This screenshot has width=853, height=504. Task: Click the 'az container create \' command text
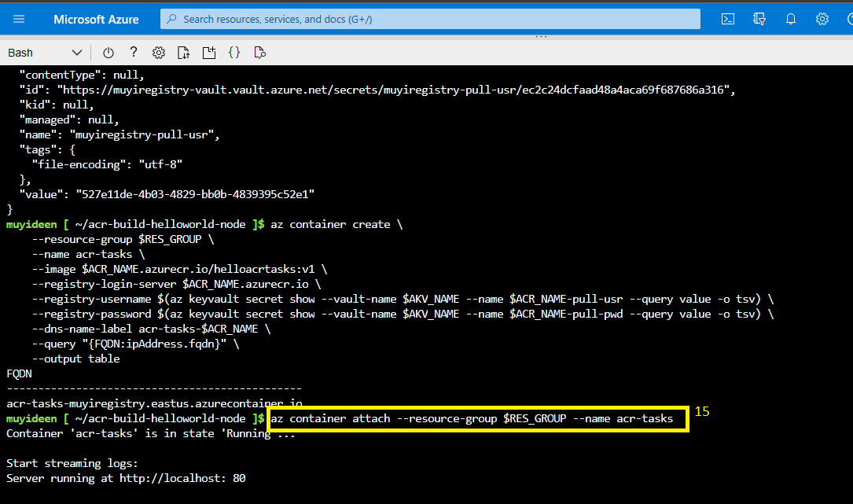[x=336, y=224]
